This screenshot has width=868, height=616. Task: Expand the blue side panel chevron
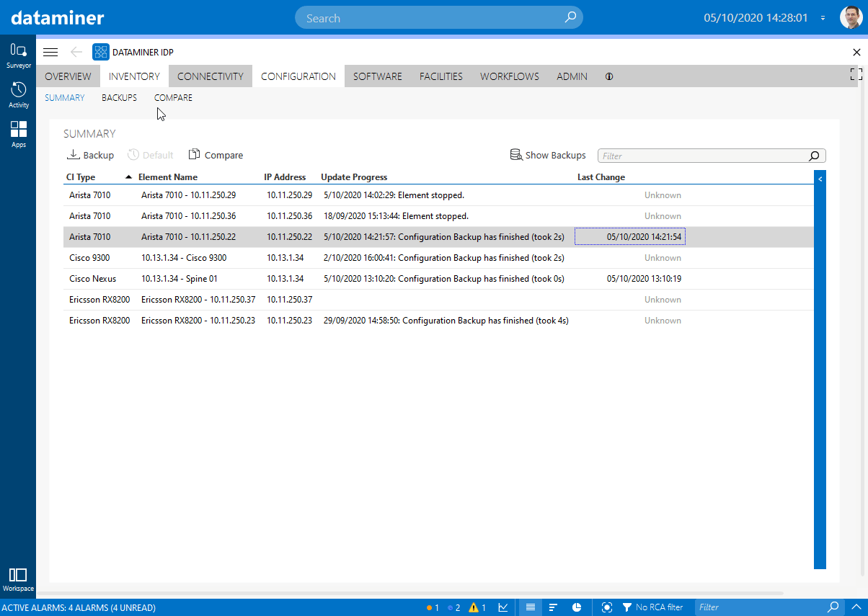point(820,179)
